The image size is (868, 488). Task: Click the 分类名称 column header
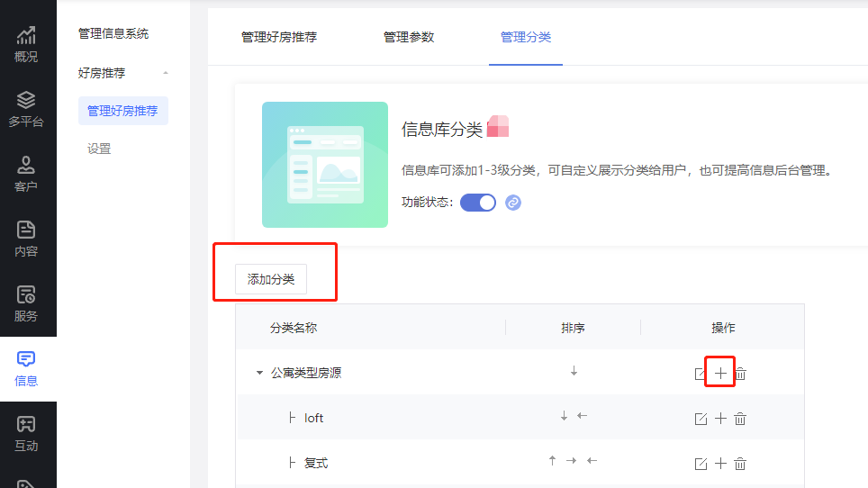294,328
